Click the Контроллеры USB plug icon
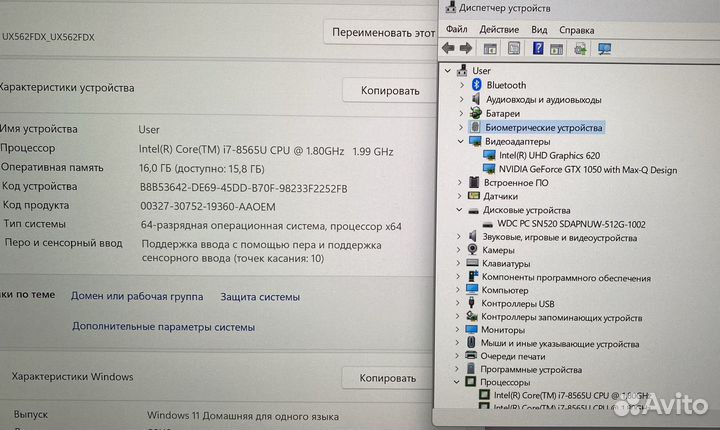Image resolution: width=720 pixels, height=430 pixels. pos(471,303)
